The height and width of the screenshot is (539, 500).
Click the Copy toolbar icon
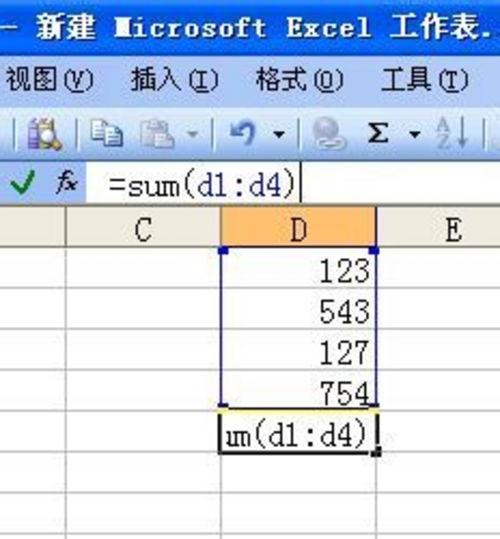pos(107,133)
